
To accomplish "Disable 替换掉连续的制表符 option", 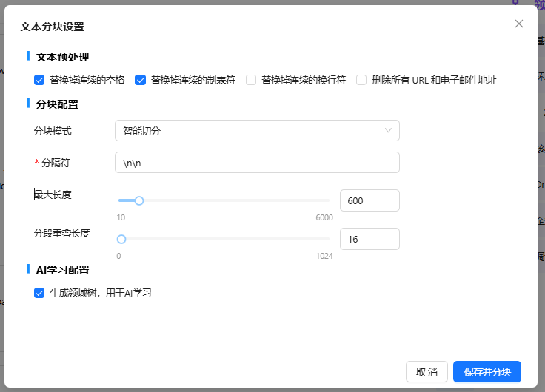I will point(140,80).
